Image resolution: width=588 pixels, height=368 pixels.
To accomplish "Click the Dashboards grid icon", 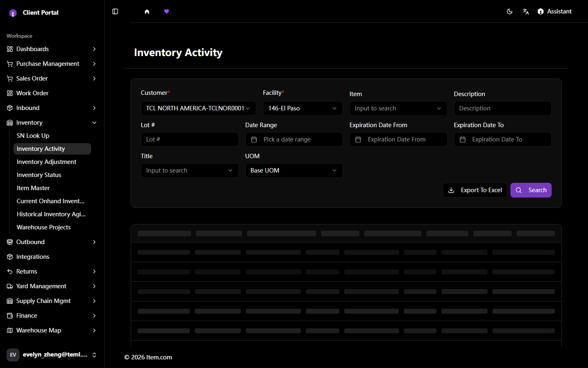I will coord(10,49).
